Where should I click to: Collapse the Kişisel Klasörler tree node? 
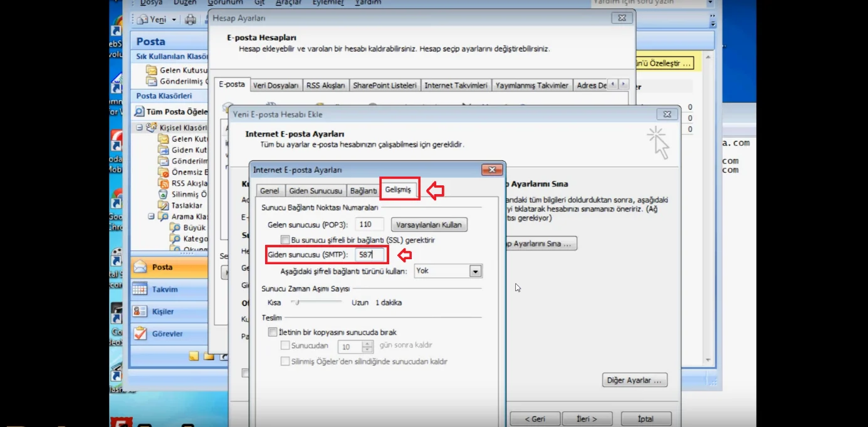[140, 128]
